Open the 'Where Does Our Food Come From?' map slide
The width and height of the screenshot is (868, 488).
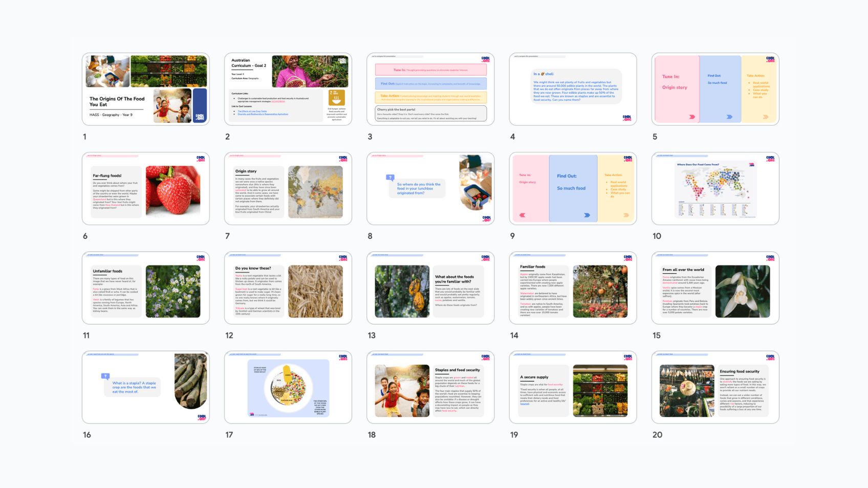(x=715, y=188)
